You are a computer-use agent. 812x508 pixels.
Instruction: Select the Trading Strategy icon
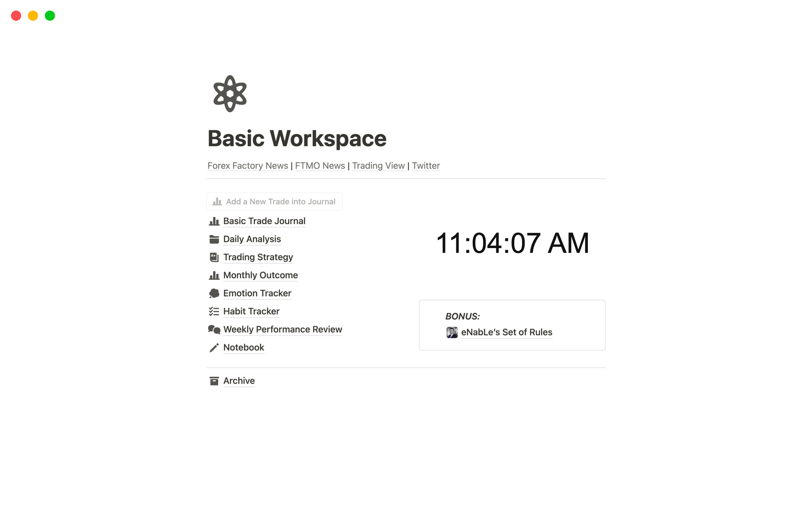[214, 257]
